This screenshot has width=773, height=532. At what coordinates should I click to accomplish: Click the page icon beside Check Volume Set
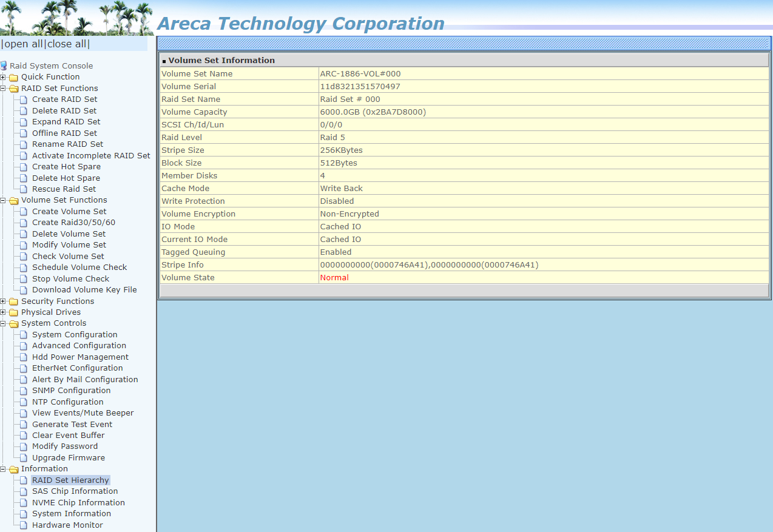click(x=24, y=257)
